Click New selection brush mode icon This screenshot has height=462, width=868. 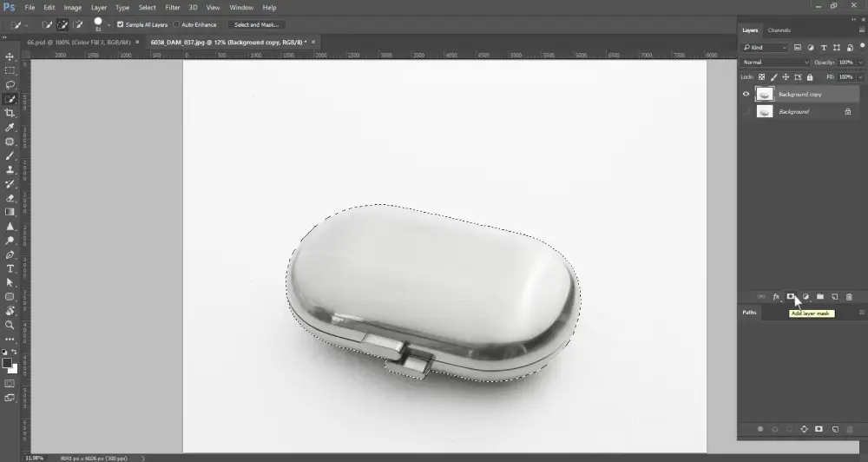click(x=47, y=25)
